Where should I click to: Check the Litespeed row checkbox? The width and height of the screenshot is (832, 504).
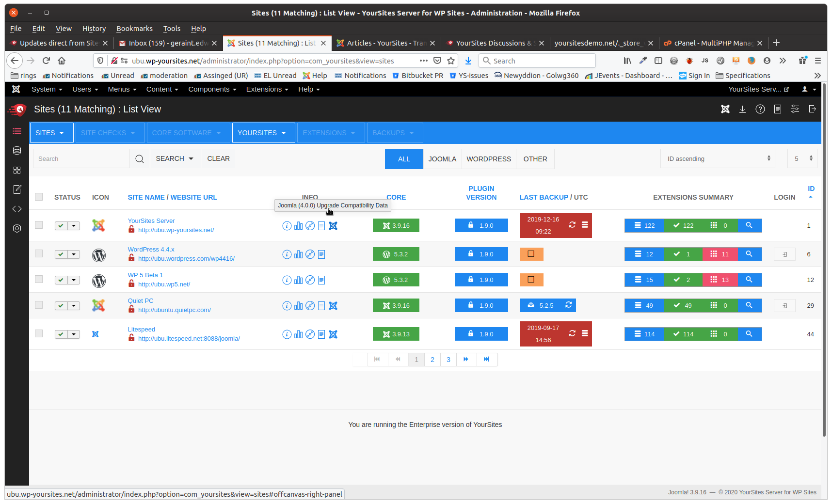tap(39, 333)
